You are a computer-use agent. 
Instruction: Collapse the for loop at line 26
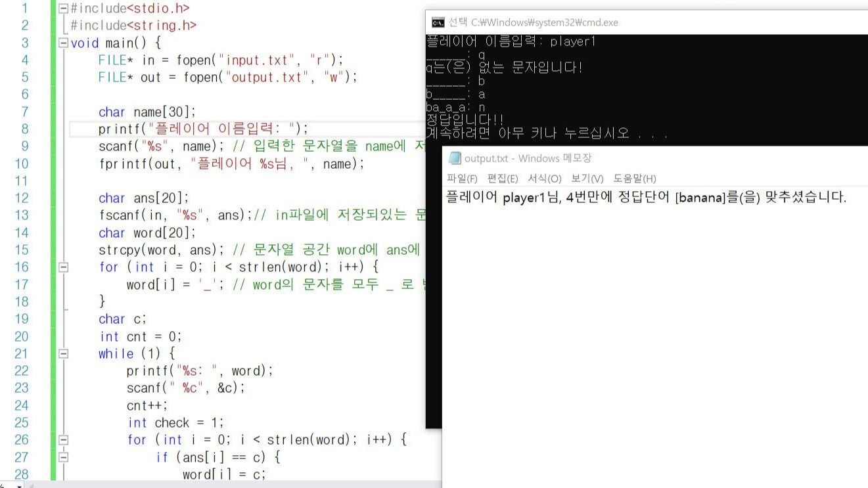63,440
